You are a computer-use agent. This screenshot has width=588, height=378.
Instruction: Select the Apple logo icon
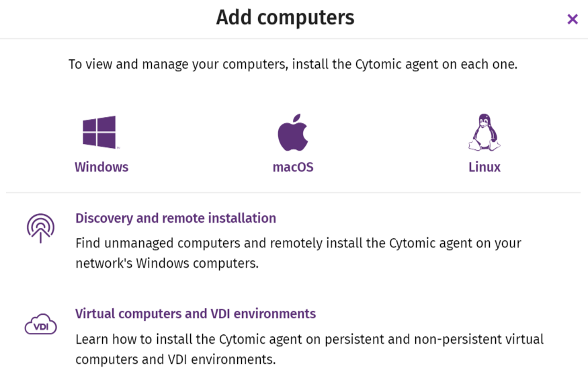[293, 132]
